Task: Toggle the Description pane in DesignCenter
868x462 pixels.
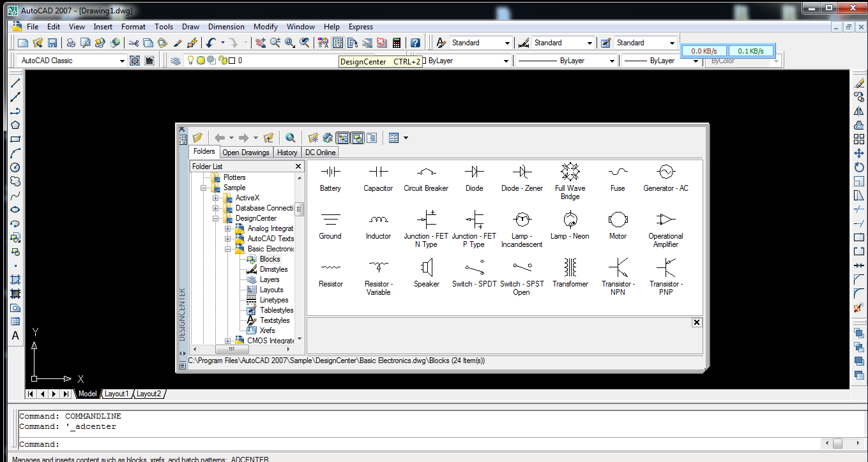Action: click(371, 137)
